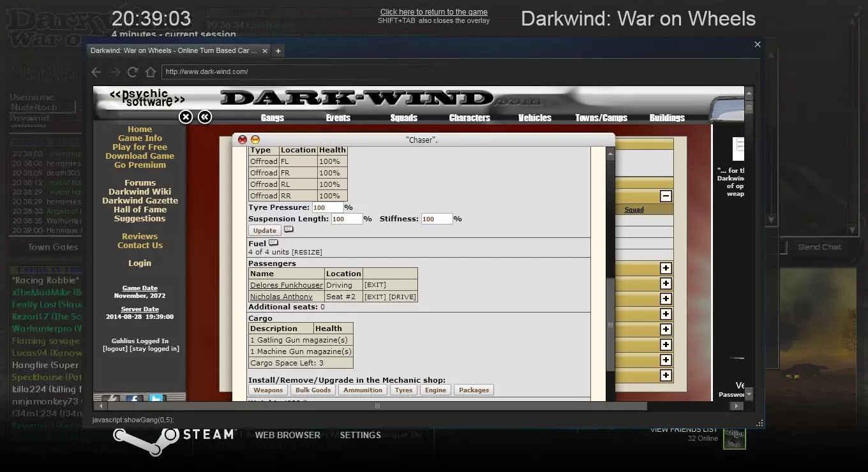This screenshot has height=472, width=868.
Task: Click the Go Premium sidebar link
Action: coord(140,165)
